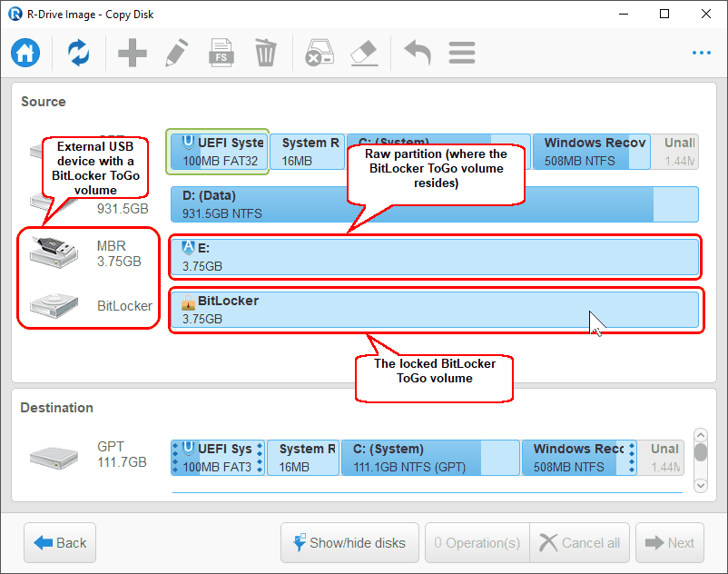Open the three-line menu icon
The width and height of the screenshot is (728, 574).
tap(462, 53)
